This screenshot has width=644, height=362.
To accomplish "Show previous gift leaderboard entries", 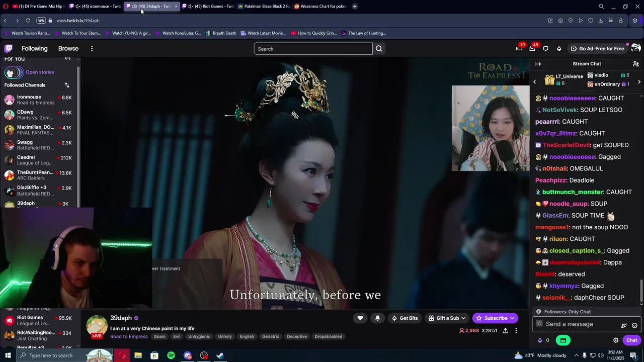I will [534, 81].
